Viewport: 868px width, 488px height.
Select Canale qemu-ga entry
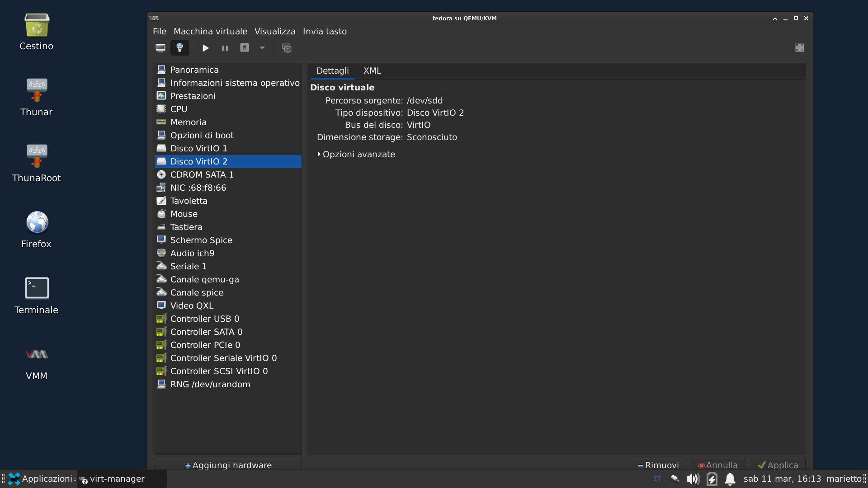228,280
